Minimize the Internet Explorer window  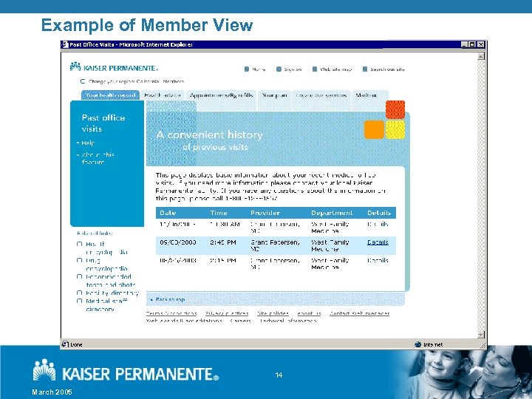click(x=465, y=44)
